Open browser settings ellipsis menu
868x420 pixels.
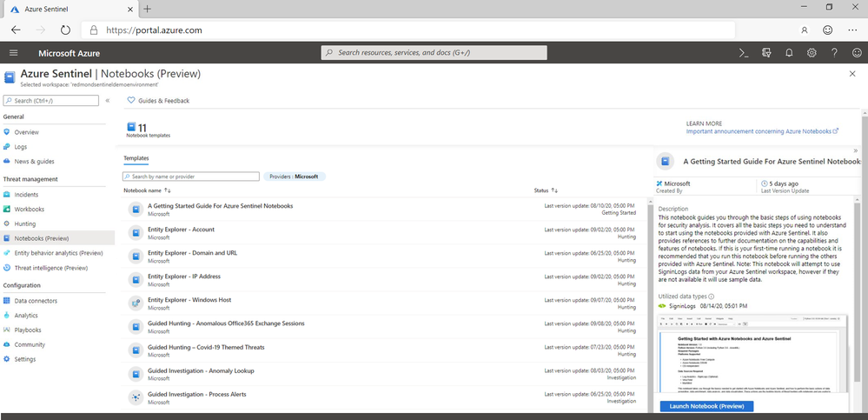coord(852,30)
